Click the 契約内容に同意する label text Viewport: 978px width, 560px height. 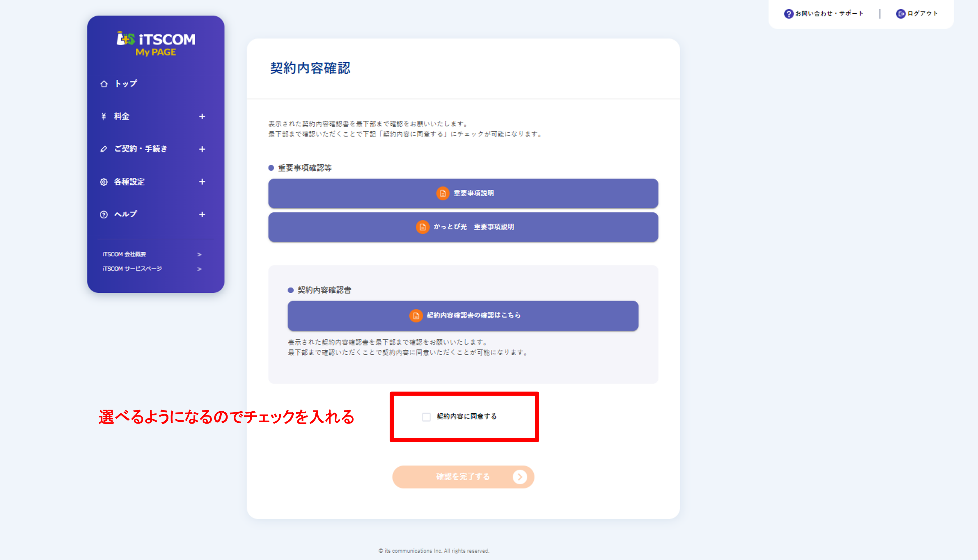(x=466, y=417)
